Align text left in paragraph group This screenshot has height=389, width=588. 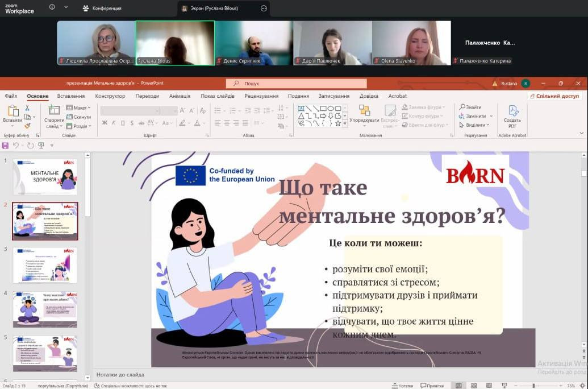[218, 123]
